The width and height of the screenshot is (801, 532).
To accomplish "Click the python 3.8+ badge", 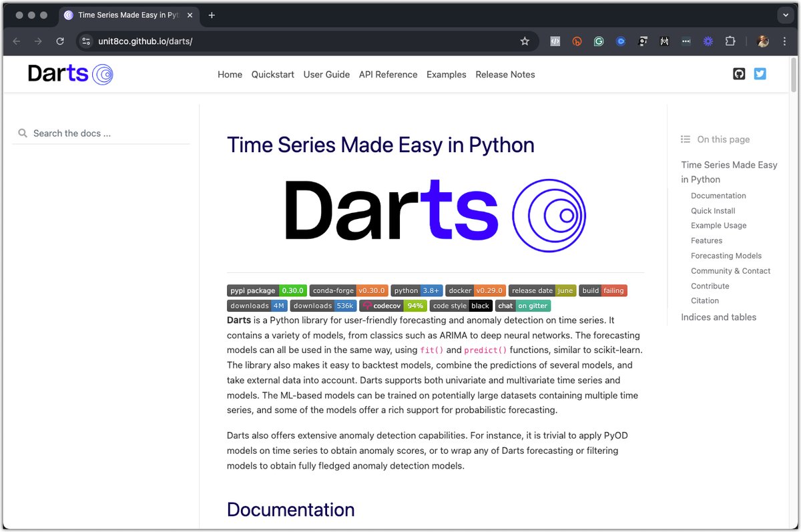I will pyautogui.click(x=417, y=290).
